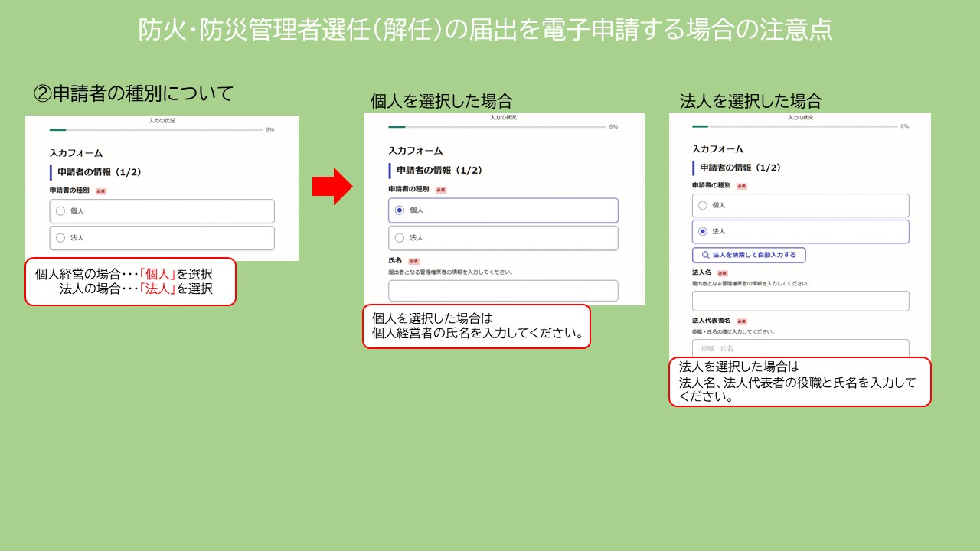
Task: Click the 必須 badge in the leftmost form
Action: tap(100, 191)
